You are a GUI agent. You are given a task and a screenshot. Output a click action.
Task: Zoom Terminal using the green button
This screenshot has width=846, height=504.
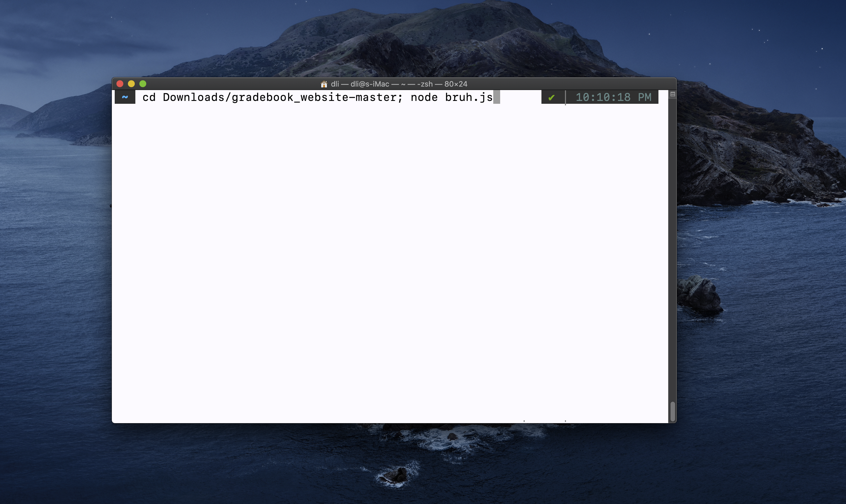tap(143, 83)
